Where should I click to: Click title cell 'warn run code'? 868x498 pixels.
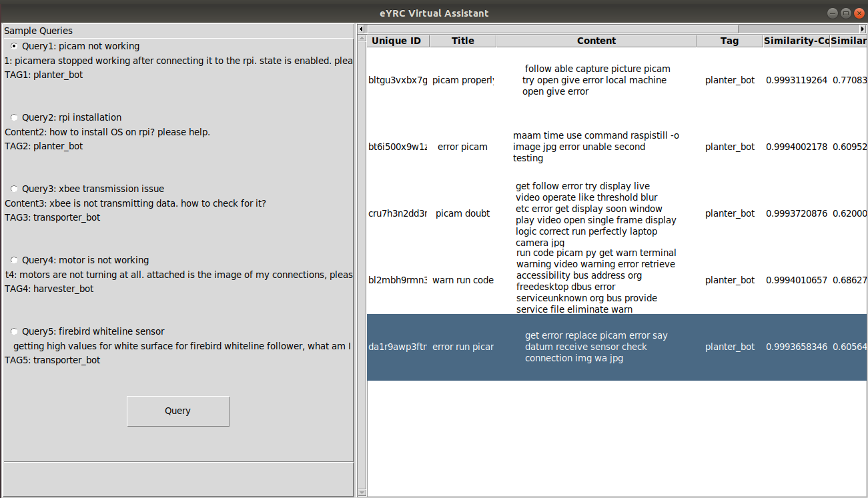(x=463, y=280)
